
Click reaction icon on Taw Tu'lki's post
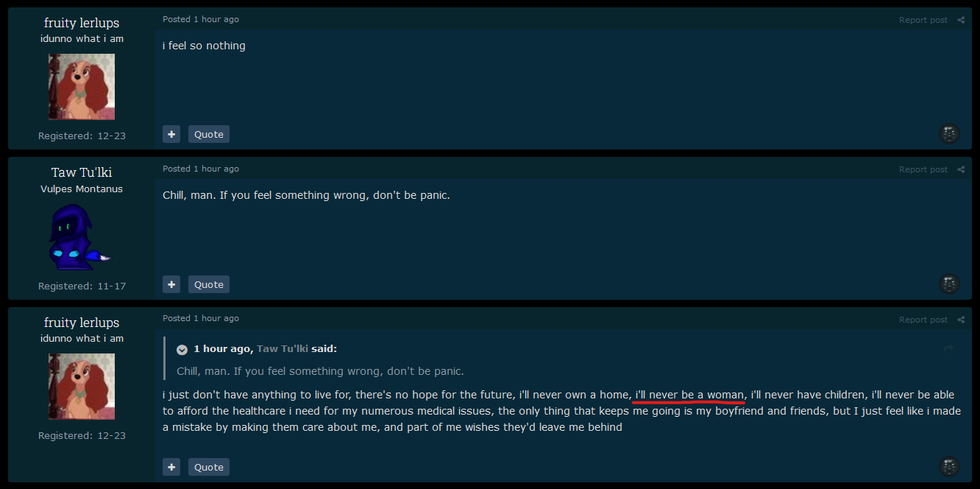point(950,284)
